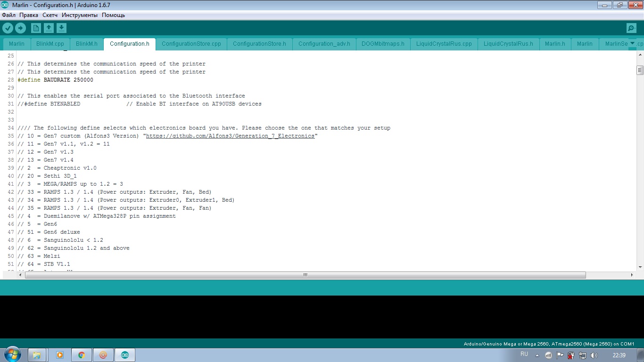Click the Verify sketch checkmark icon
Viewport: 644px width, 362px height.
click(8, 28)
